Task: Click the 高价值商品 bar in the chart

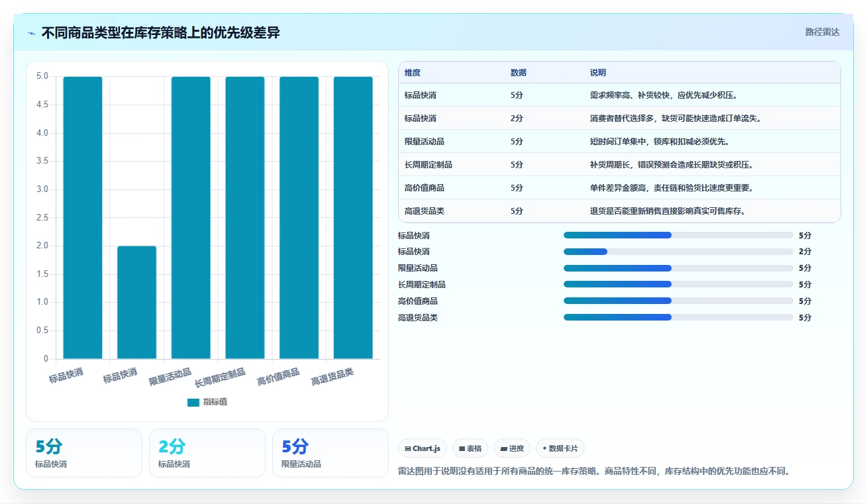Action: pyautogui.click(x=299, y=218)
